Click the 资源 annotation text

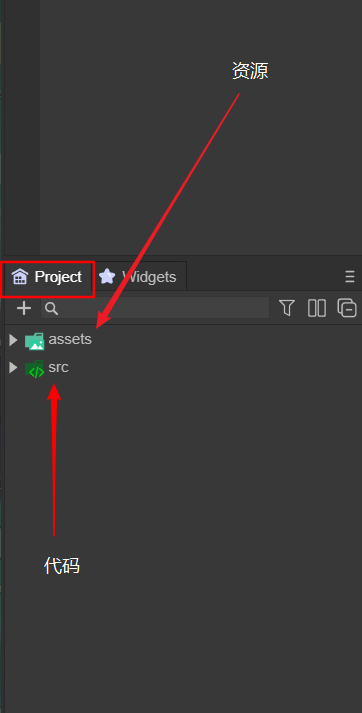click(250, 71)
